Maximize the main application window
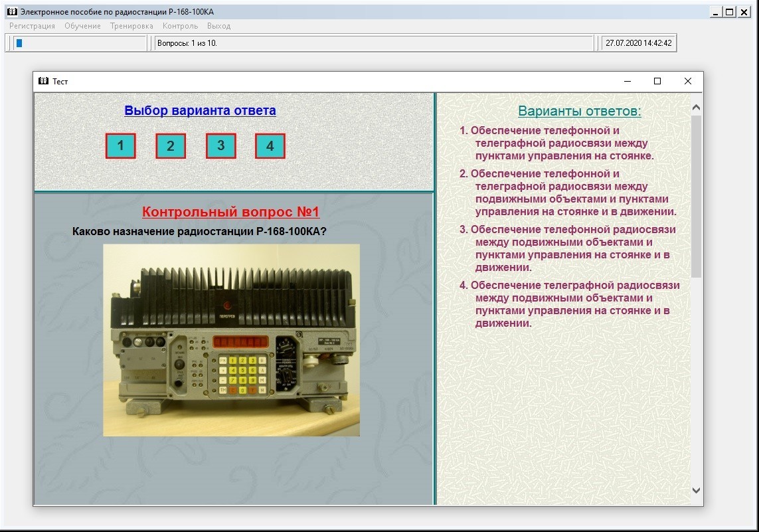This screenshot has height=532, width=759. 730,12
